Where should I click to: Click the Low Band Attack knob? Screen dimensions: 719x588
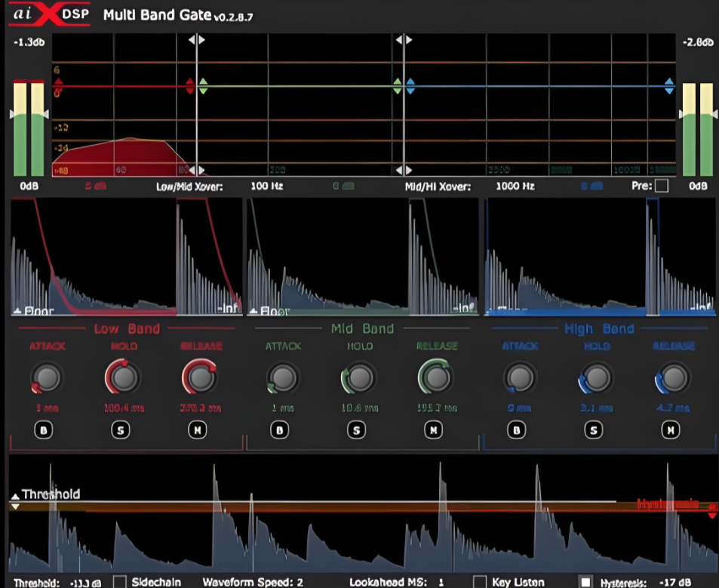(x=48, y=378)
